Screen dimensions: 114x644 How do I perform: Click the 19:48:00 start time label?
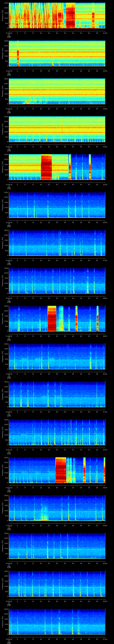9,336
